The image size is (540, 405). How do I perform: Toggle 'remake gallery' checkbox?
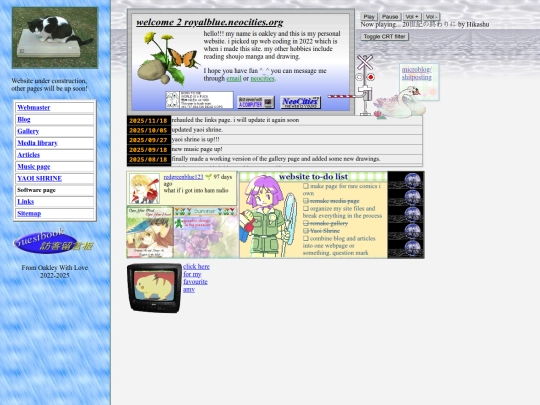306,223
